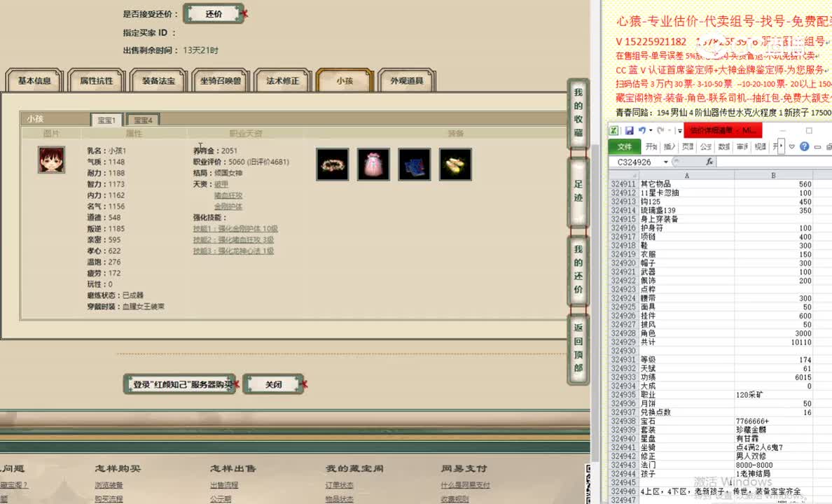Open Excel Help via the question mark icon
This screenshot has height=504, width=832.
(x=804, y=146)
